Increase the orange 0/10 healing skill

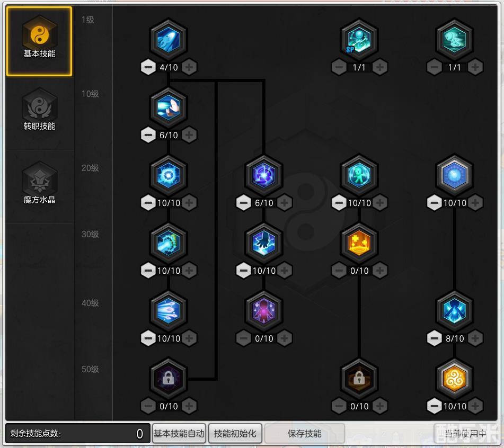click(x=379, y=271)
